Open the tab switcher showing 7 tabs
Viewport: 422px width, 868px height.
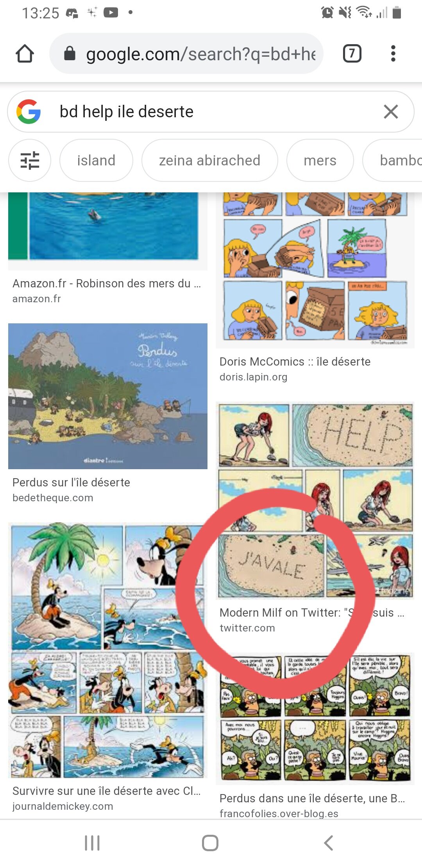pyautogui.click(x=352, y=54)
